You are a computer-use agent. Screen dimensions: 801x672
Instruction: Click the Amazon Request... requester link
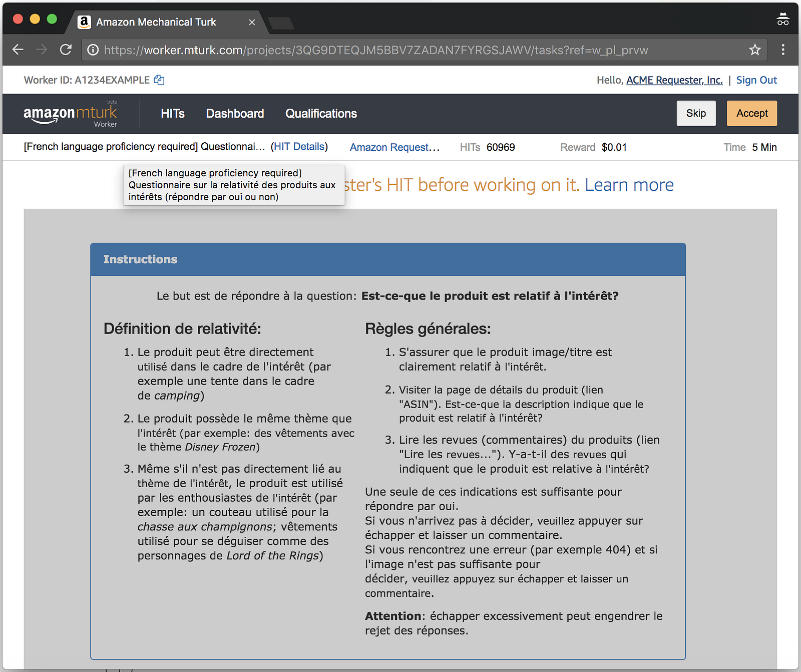coord(394,147)
